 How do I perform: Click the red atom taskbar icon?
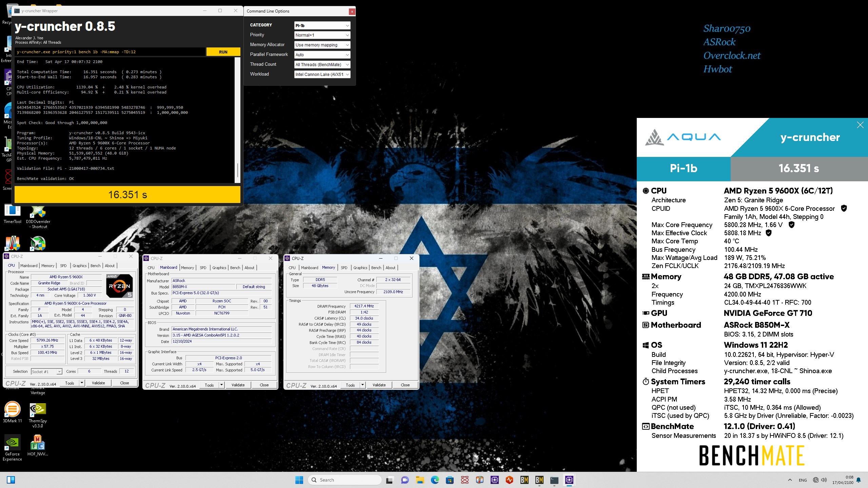[465, 480]
